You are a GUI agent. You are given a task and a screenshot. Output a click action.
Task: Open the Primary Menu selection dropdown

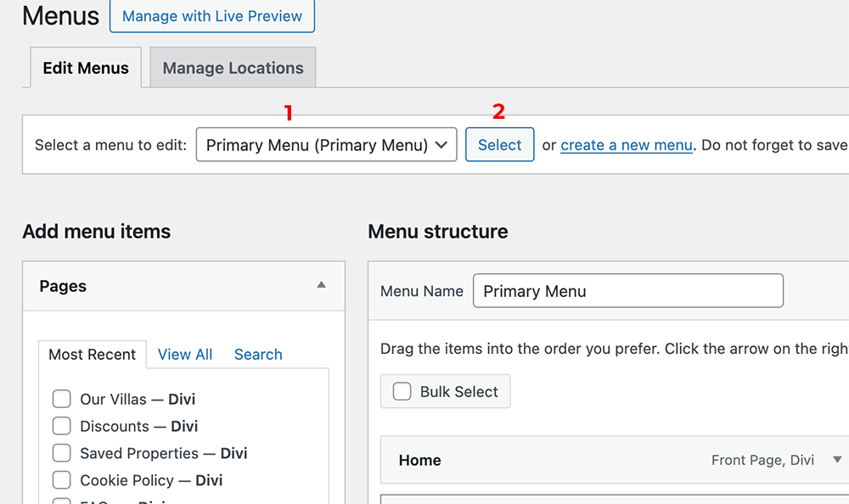(326, 145)
